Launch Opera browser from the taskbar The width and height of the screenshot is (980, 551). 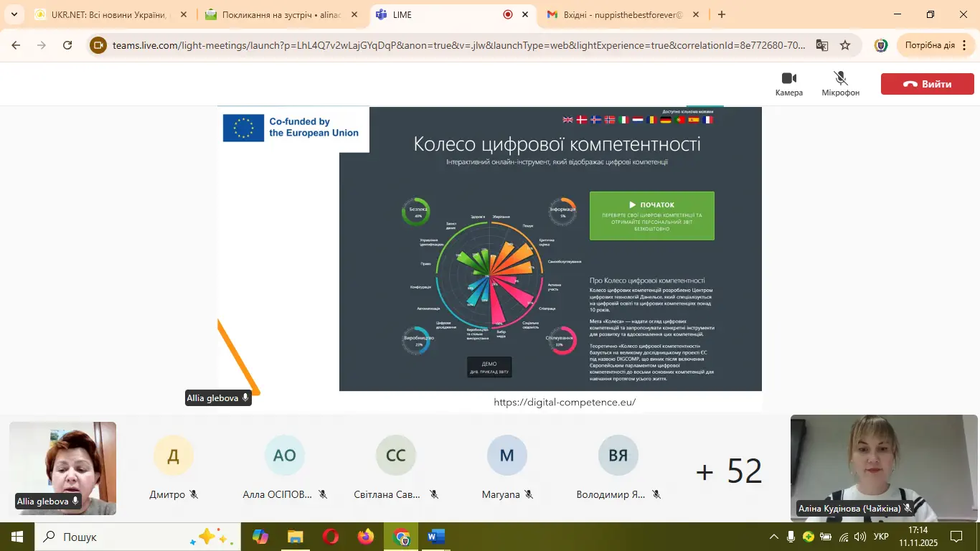[331, 537]
